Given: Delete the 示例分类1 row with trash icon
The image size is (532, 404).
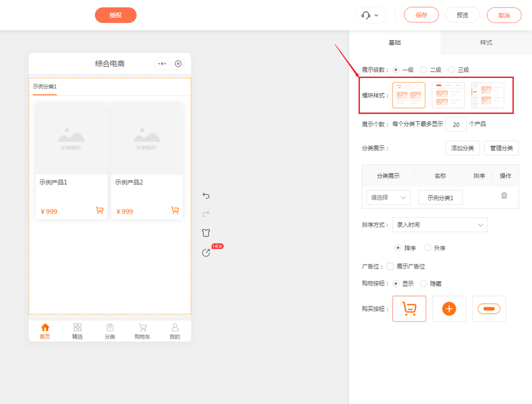Looking at the screenshot, I should [504, 196].
